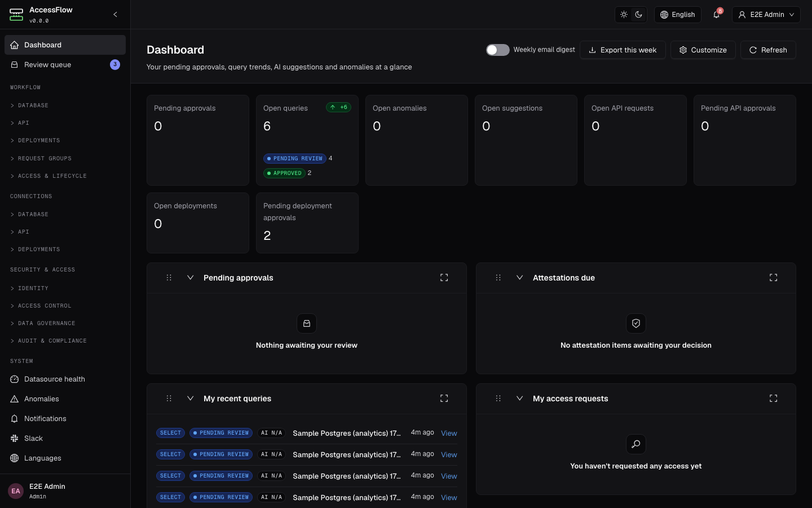The image size is (812, 508).
Task: Expand Connections Deployments section
Action: click(x=65, y=249)
